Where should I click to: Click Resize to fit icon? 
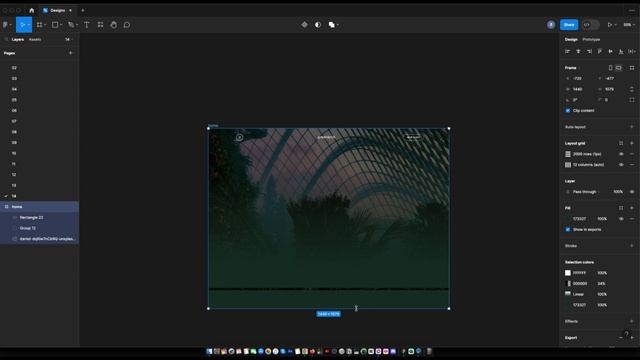click(632, 68)
